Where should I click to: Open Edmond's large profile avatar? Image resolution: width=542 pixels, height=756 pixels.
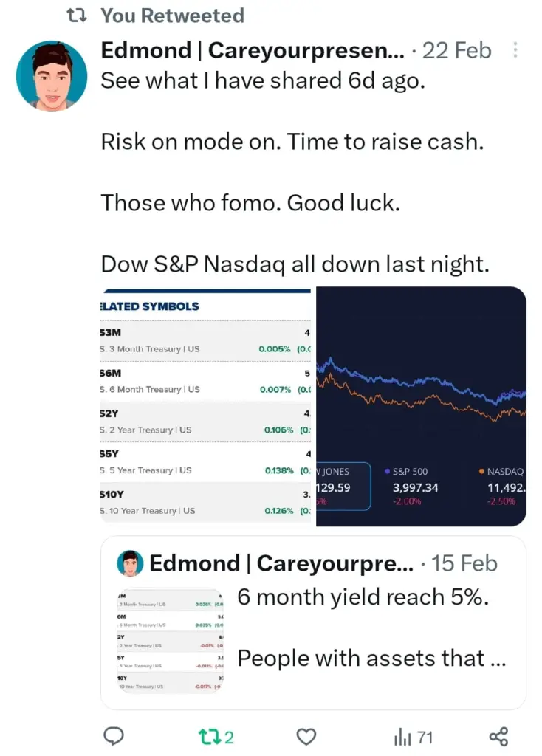[x=52, y=76]
